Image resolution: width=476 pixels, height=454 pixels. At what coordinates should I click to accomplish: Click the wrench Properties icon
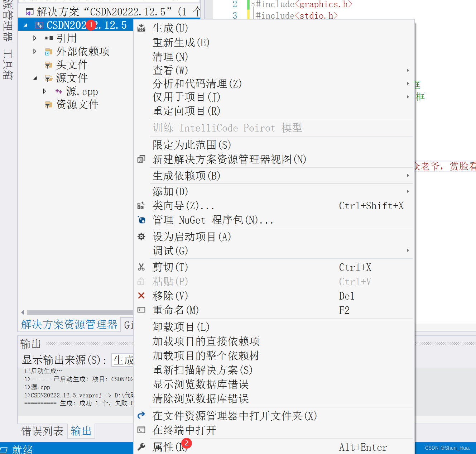pos(141,447)
